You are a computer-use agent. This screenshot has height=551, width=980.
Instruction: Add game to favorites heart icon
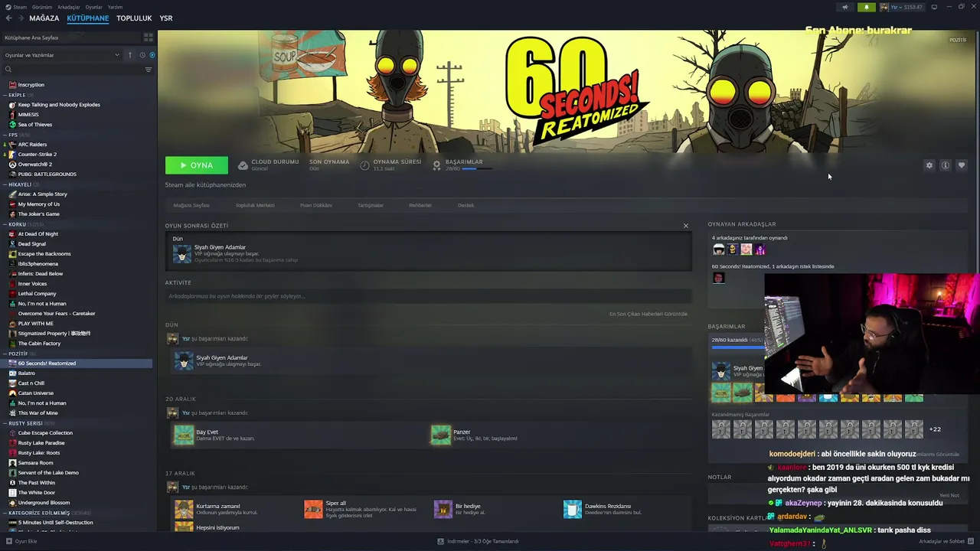click(x=962, y=165)
